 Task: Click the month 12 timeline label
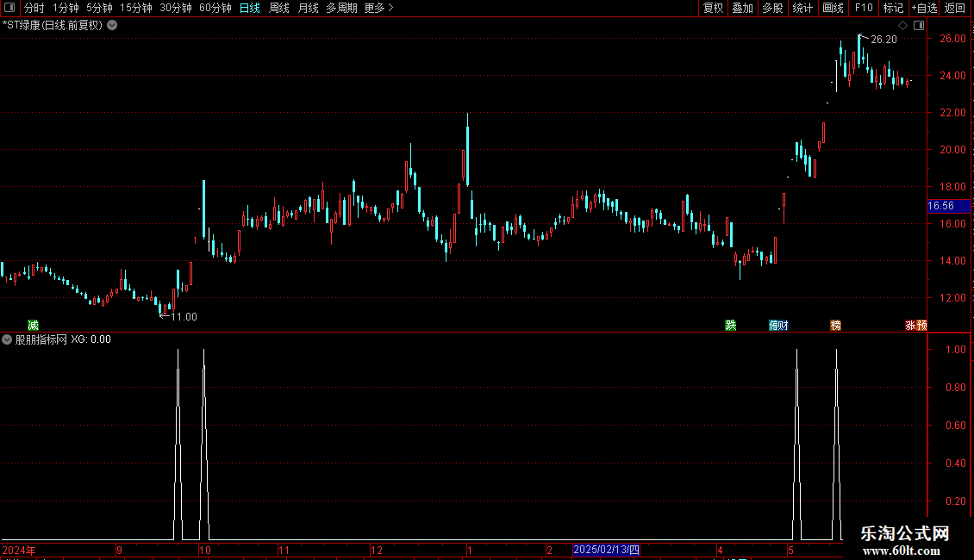(x=377, y=550)
